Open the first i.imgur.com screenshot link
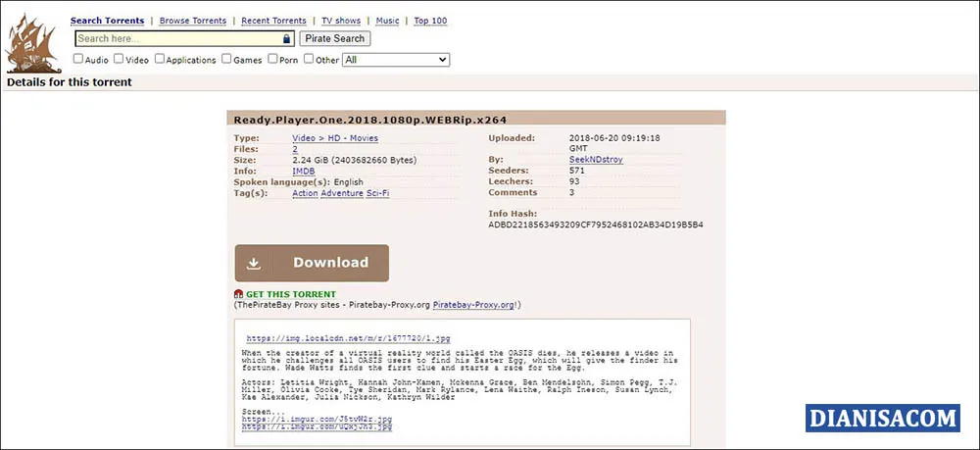 [x=317, y=419]
